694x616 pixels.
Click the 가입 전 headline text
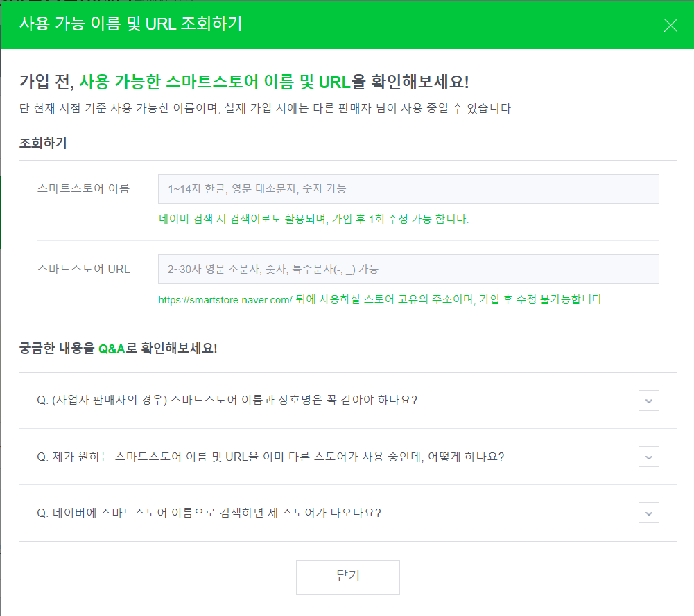244,82
